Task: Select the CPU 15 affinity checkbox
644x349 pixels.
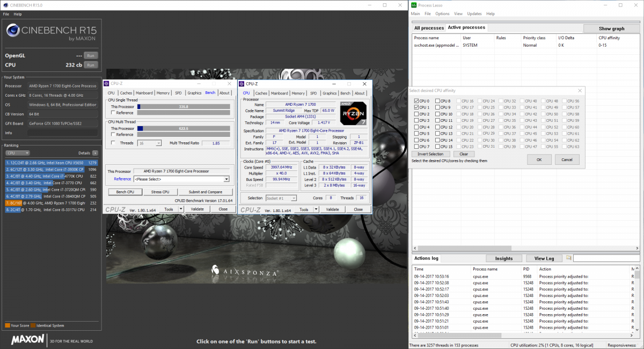Action: tap(437, 147)
